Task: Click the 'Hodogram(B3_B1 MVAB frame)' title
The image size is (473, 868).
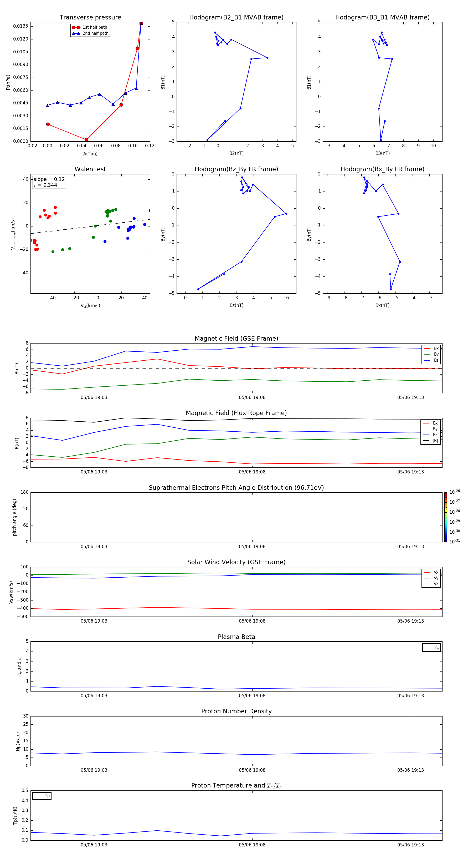Action: [382, 18]
